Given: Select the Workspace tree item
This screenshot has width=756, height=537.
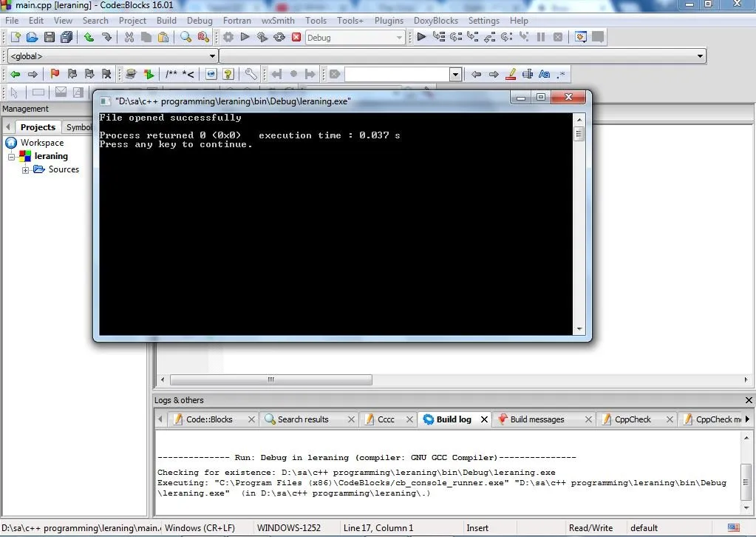Looking at the screenshot, I should coord(42,143).
